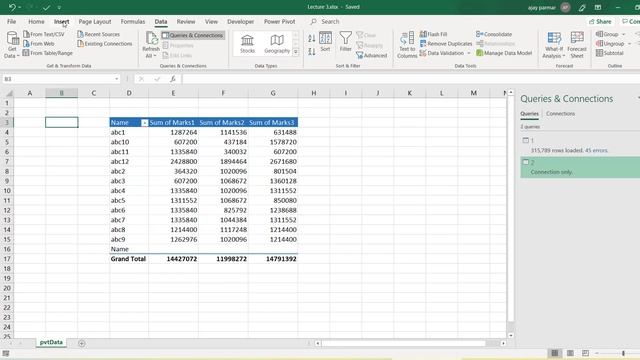This screenshot has height=360, width=640.
Task: Open Existing Connections
Action: [104, 44]
